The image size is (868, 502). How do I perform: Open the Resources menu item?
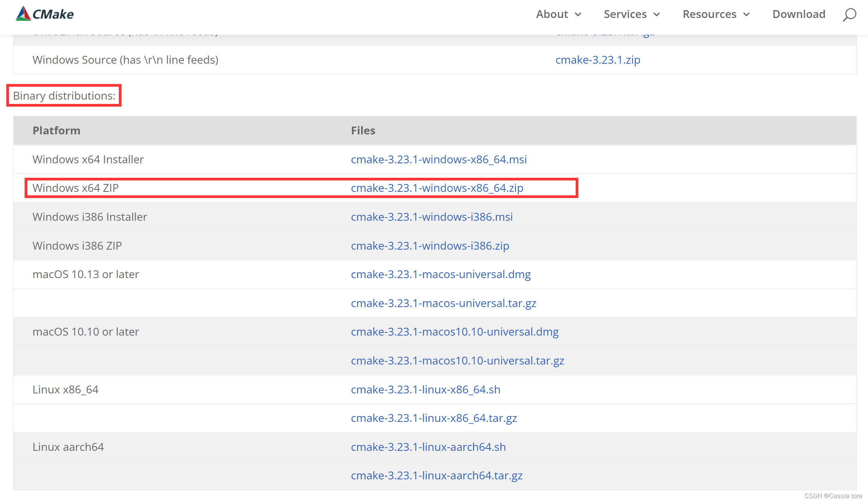pyautogui.click(x=709, y=14)
